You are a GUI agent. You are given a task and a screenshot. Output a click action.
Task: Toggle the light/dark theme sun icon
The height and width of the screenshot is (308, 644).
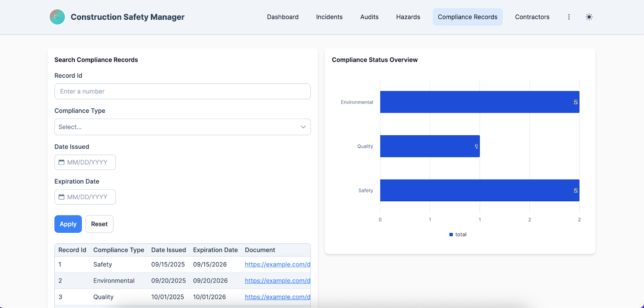[x=589, y=17]
